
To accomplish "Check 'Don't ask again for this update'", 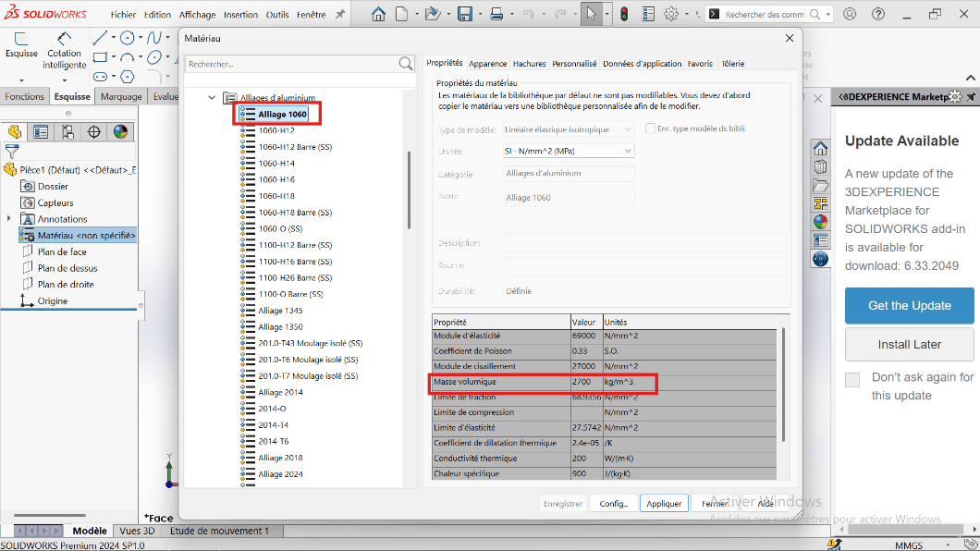I will point(852,380).
